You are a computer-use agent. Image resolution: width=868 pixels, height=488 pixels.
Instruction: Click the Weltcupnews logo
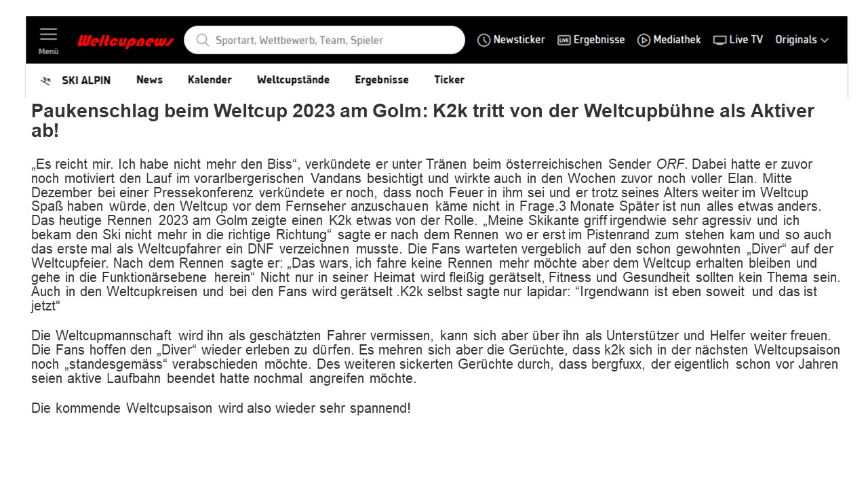(x=125, y=41)
